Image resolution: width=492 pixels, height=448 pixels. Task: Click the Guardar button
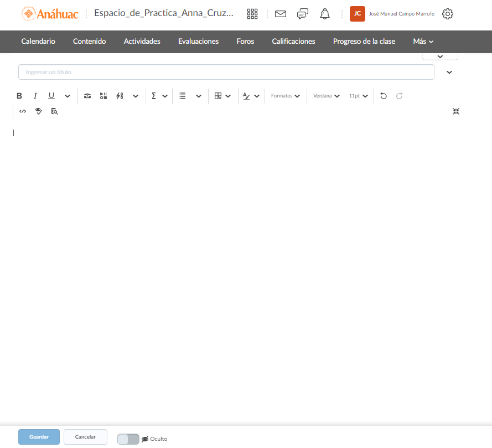coord(39,437)
